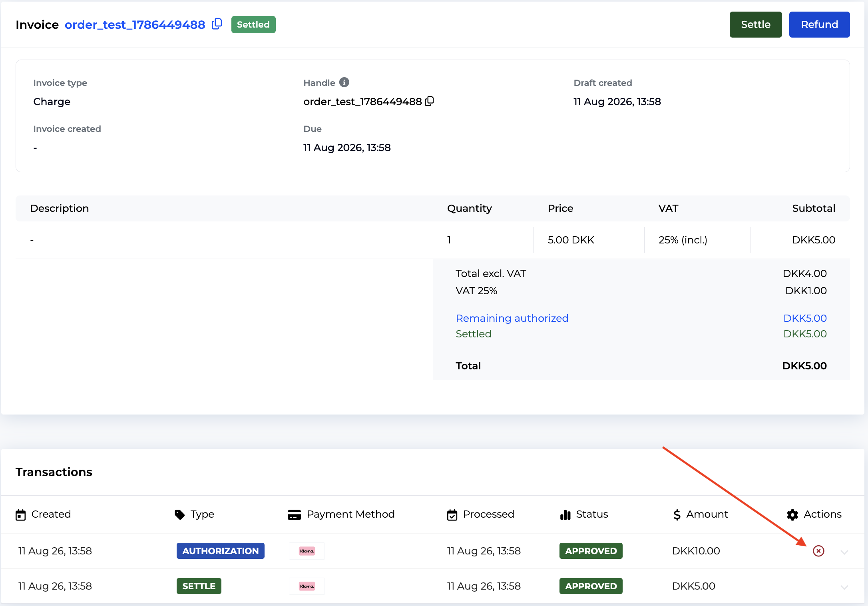Copy the handle order_test_1786449488 value
This screenshot has width=868, height=606.
click(x=430, y=101)
